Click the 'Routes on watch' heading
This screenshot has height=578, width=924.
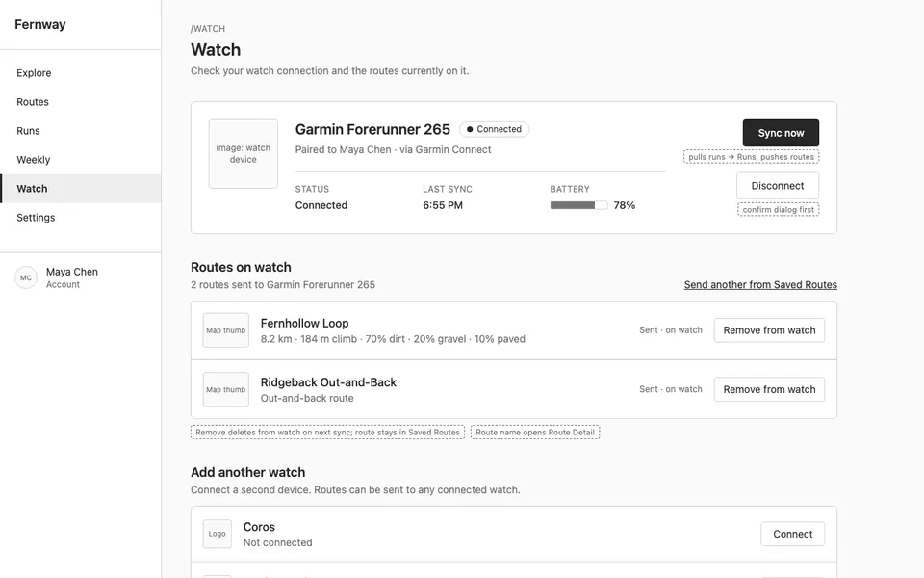[241, 267]
